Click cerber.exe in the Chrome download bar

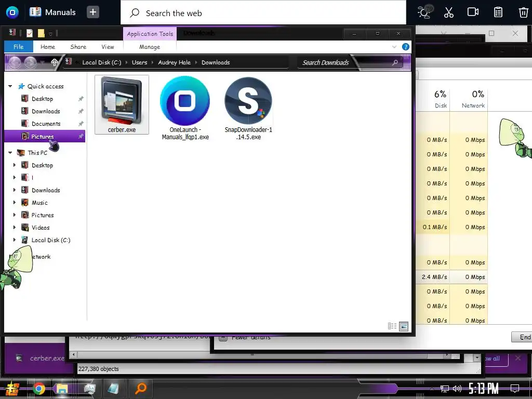click(40, 358)
